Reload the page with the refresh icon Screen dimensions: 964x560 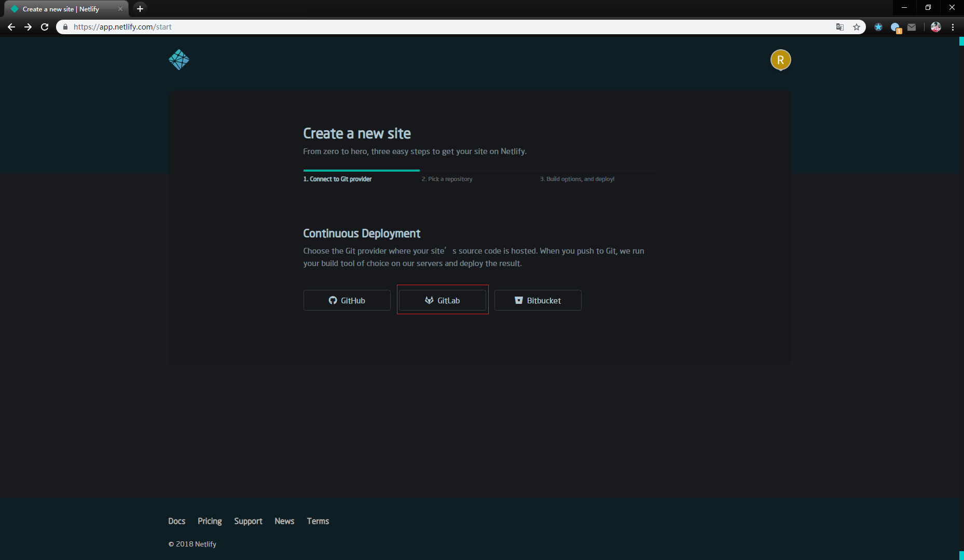(x=45, y=27)
